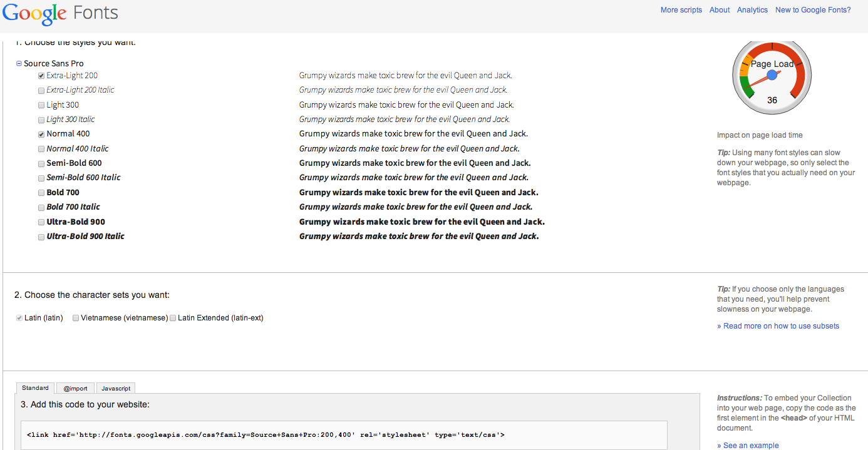Screen dimensions: 868x450
Task: Click the page load value 36
Action: click(x=772, y=100)
